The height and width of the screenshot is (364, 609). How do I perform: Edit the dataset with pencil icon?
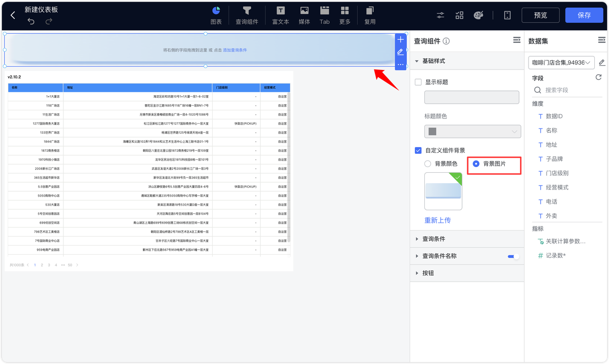(602, 62)
